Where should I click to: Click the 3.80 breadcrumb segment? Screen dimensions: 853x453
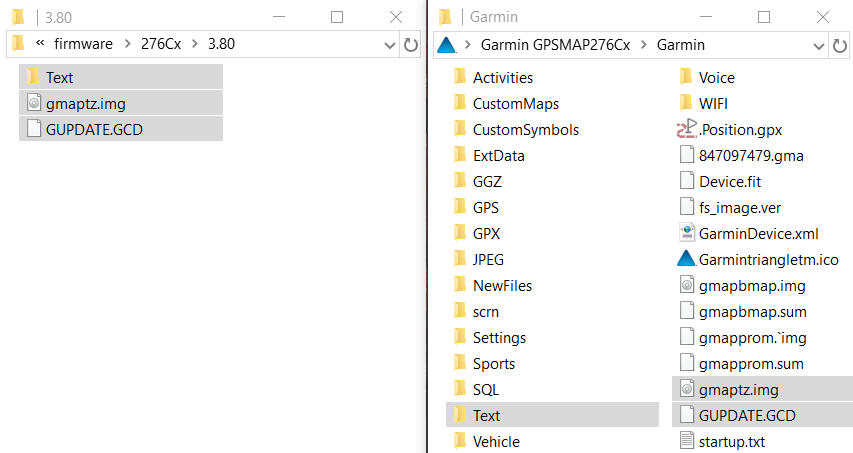221,44
